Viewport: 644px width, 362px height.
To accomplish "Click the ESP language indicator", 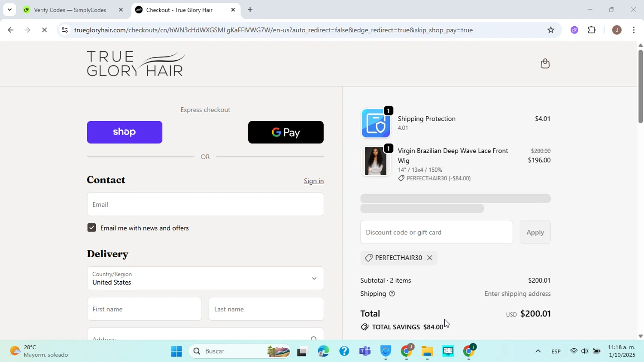I will tap(556, 351).
